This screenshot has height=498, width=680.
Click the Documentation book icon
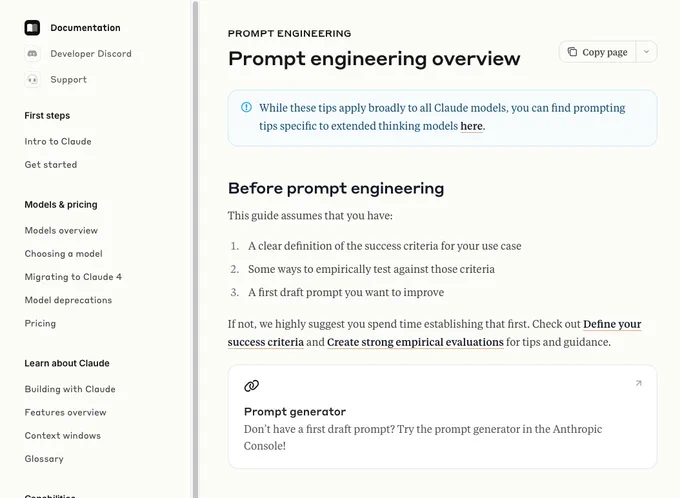coord(32,28)
